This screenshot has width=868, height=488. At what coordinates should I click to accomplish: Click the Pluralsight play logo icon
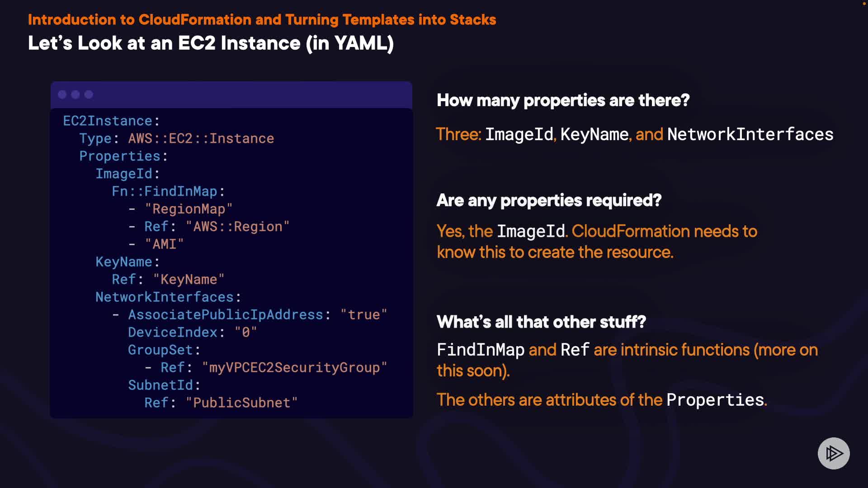tap(834, 453)
